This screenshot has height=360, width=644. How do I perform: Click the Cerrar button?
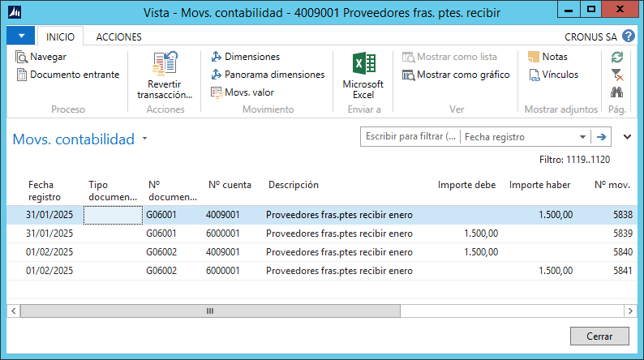pos(599,336)
